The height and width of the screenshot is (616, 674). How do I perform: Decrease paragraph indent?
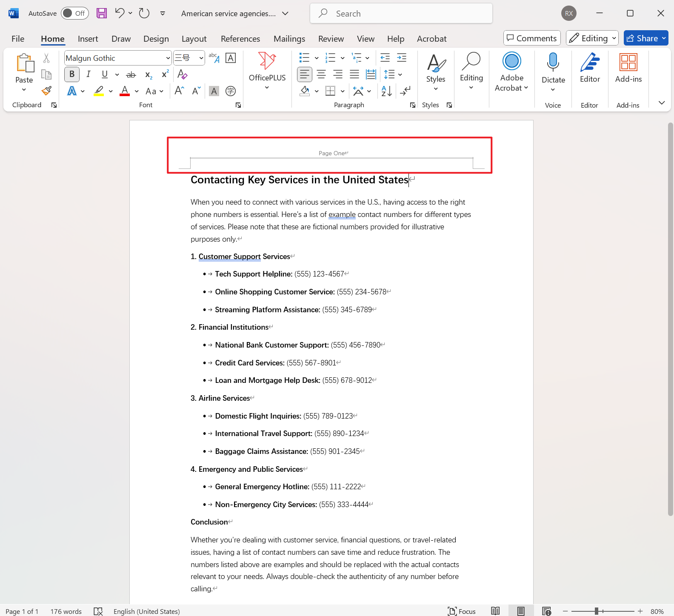click(385, 58)
